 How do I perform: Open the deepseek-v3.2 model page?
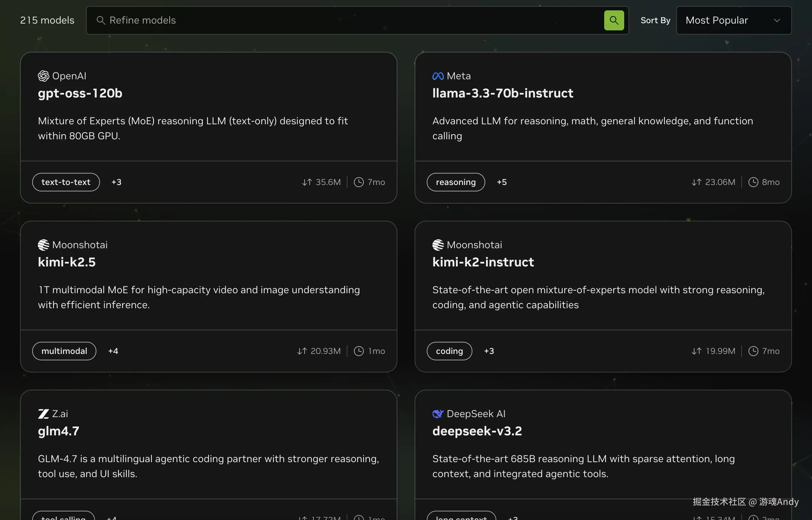pyautogui.click(x=477, y=431)
